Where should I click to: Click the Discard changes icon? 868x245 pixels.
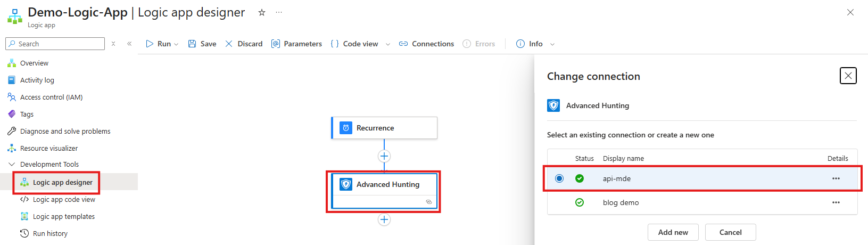pyautogui.click(x=229, y=44)
